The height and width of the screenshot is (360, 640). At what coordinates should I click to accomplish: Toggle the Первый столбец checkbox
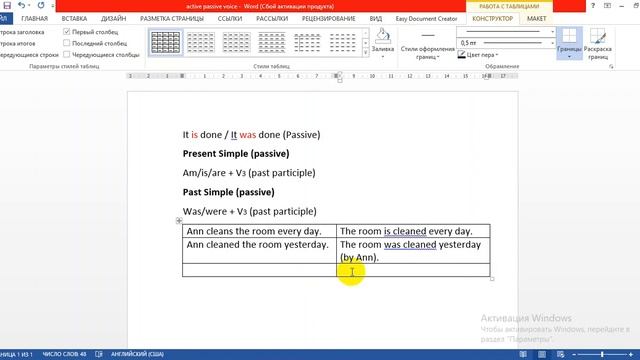67,31
